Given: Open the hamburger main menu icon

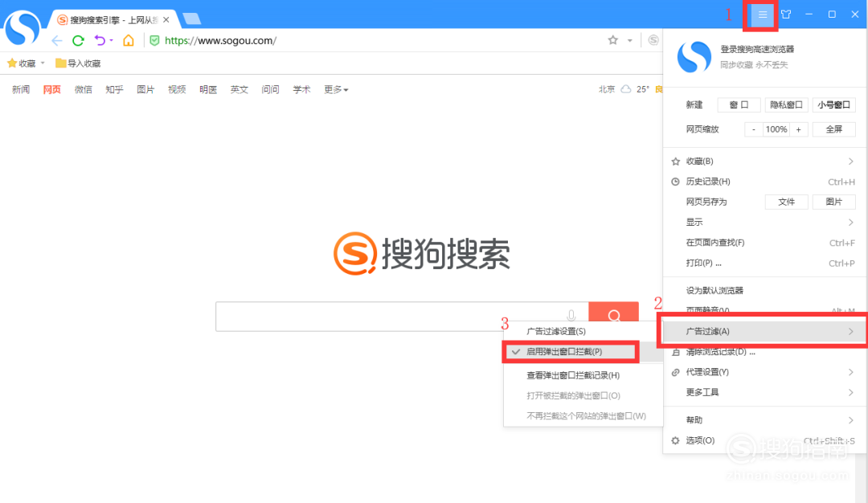Looking at the screenshot, I should (x=762, y=15).
